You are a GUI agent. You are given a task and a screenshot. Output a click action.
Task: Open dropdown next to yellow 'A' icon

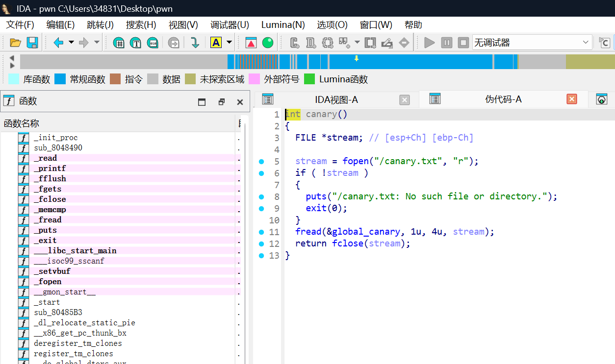[229, 43]
